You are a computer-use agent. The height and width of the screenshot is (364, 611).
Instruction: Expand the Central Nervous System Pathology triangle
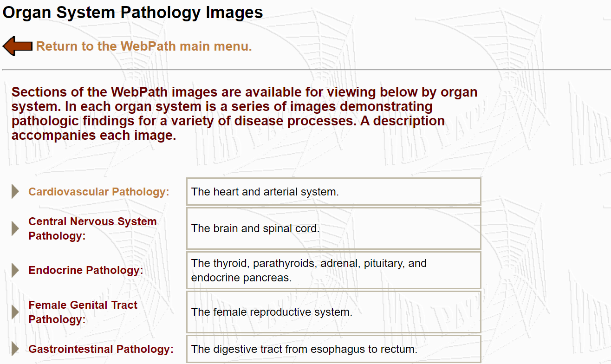pos(14,227)
